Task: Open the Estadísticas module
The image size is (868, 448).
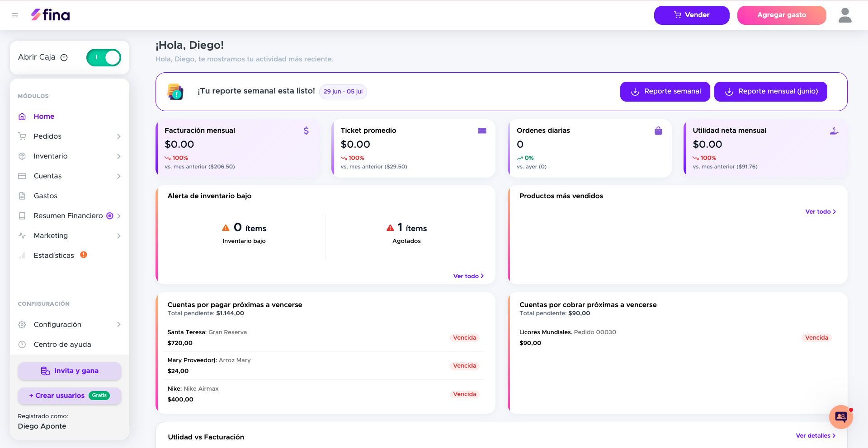Action: tap(54, 256)
